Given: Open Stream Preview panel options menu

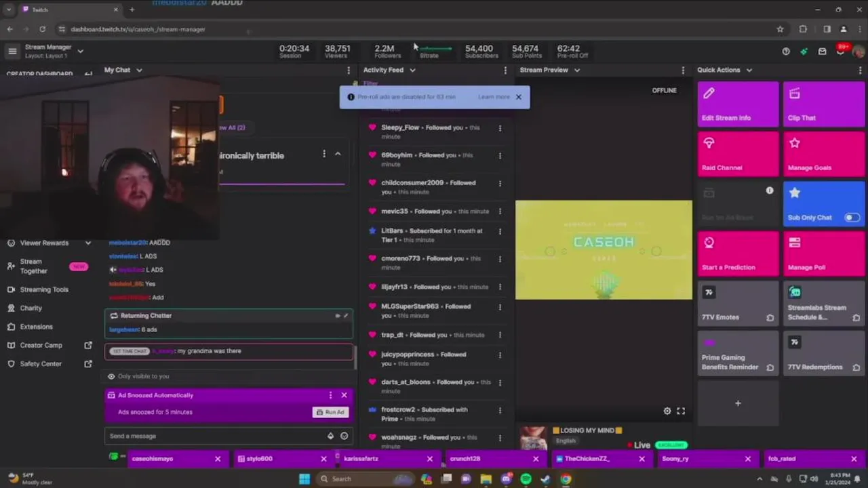Looking at the screenshot, I should coord(683,70).
